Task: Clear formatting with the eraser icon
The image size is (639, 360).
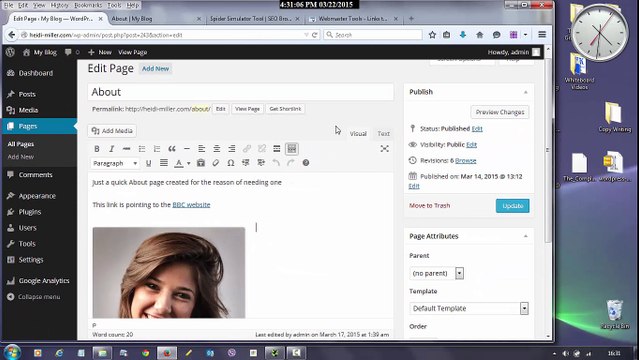Action: (x=216, y=163)
